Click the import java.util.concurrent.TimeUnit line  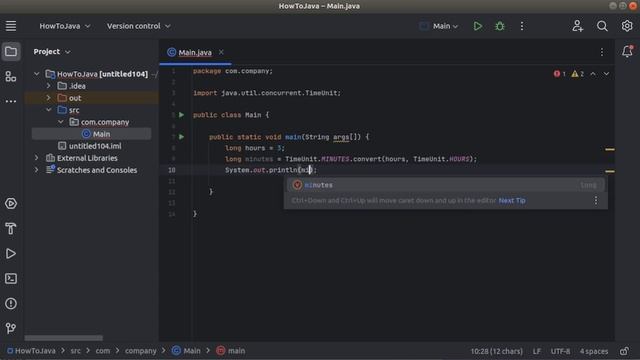[267, 93]
